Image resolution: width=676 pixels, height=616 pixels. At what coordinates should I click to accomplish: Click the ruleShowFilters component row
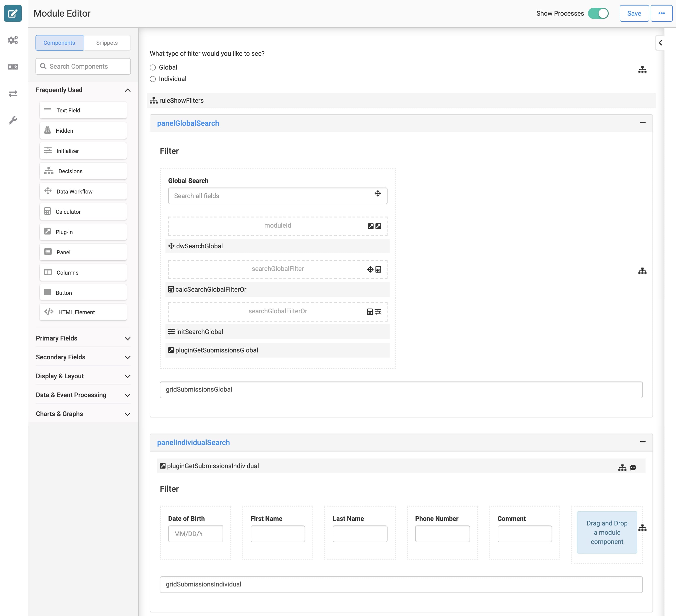401,101
